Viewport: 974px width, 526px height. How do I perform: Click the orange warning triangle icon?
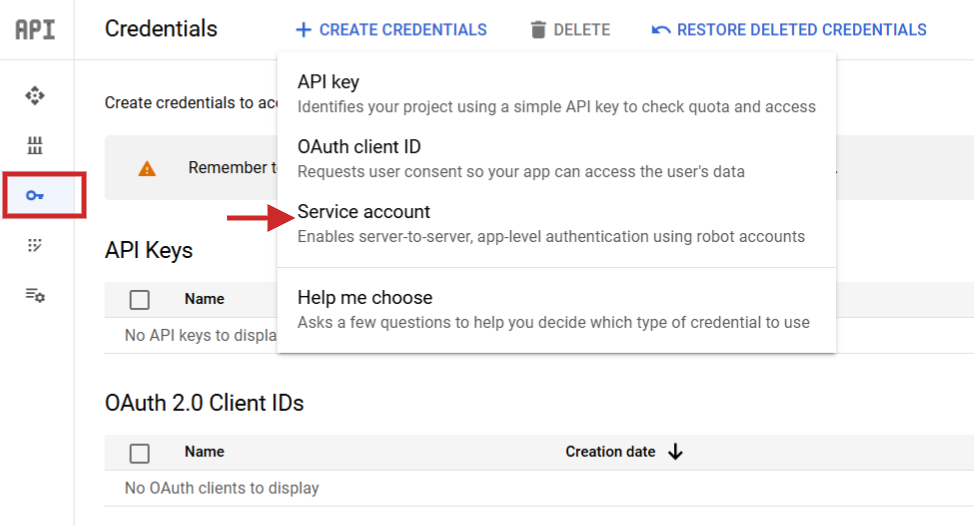[147, 168]
